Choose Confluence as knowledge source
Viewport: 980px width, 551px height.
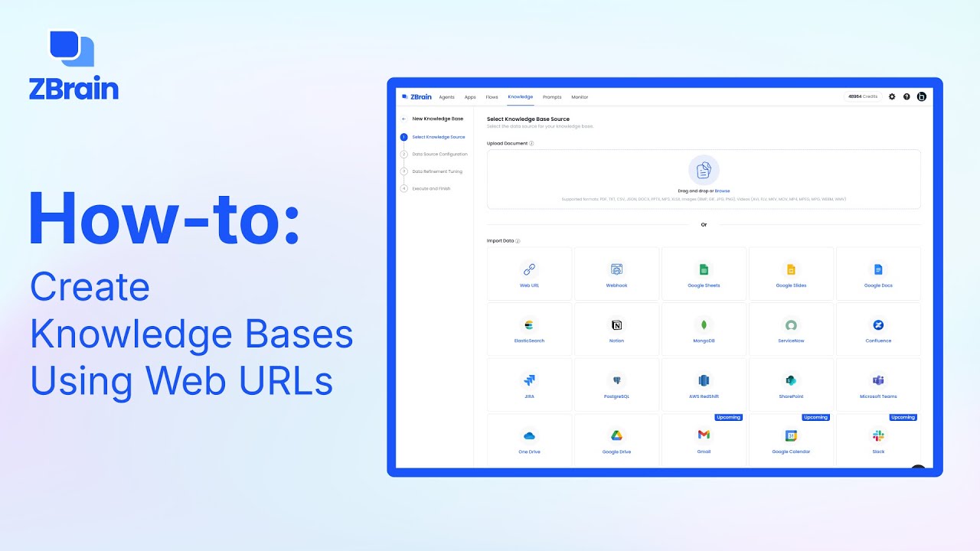click(878, 329)
